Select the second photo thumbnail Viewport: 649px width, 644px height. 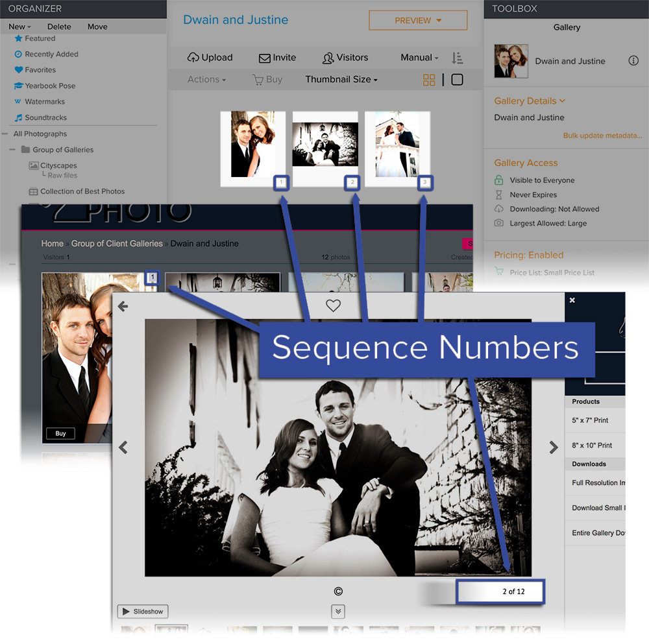click(x=325, y=144)
